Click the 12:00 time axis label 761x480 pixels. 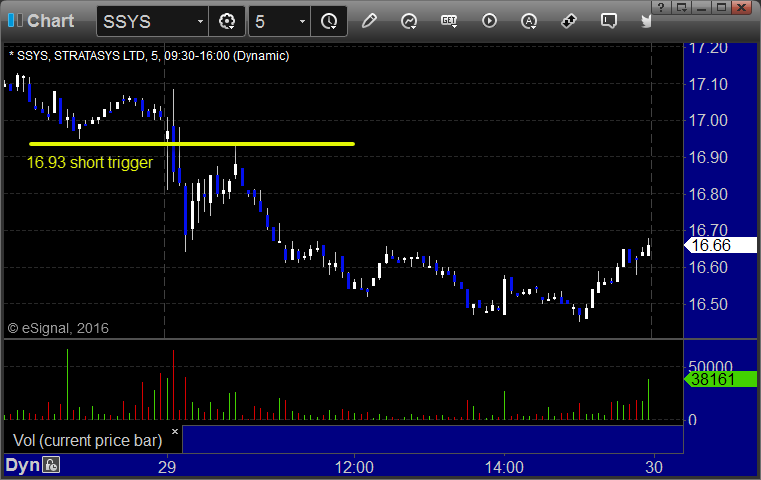coord(354,467)
